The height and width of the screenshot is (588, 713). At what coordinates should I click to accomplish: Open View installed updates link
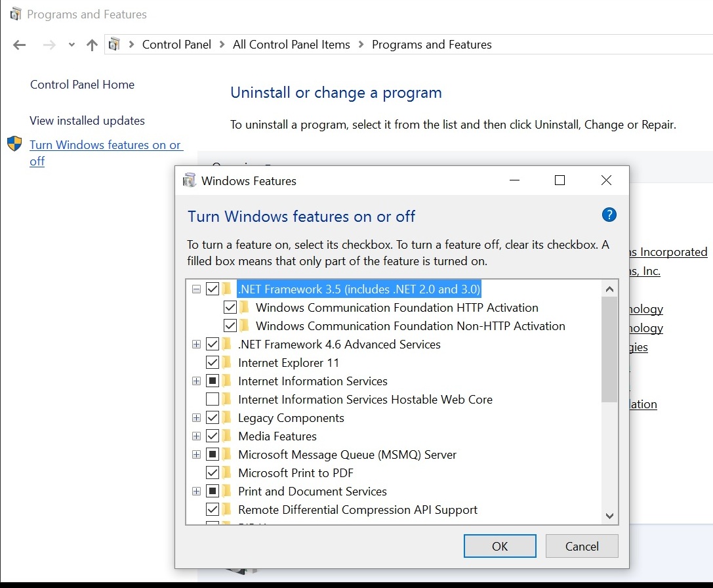[x=87, y=121]
